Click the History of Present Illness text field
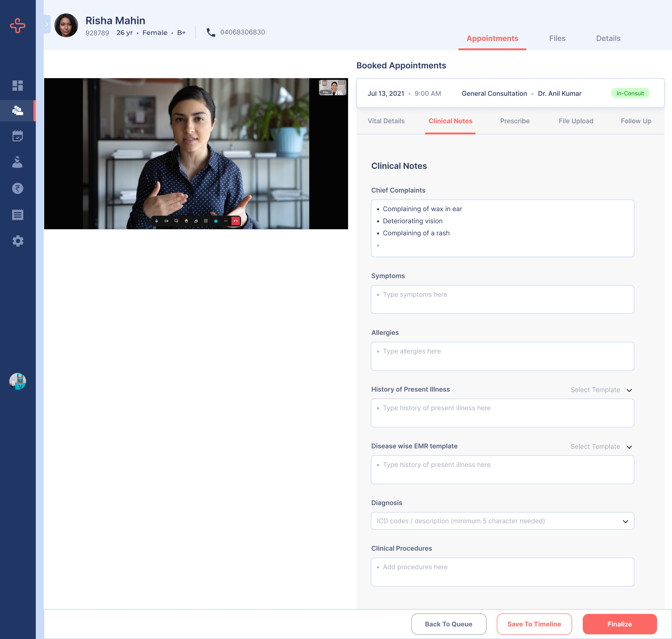This screenshot has height=639, width=672. pyautogui.click(x=502, y=413)
